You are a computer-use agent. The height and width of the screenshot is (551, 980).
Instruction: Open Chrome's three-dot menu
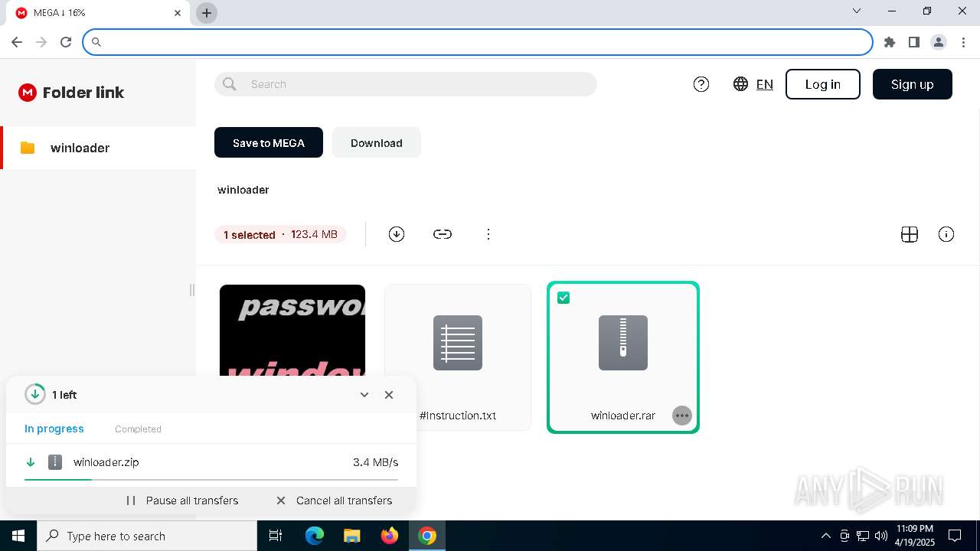(x=963, y=42)
